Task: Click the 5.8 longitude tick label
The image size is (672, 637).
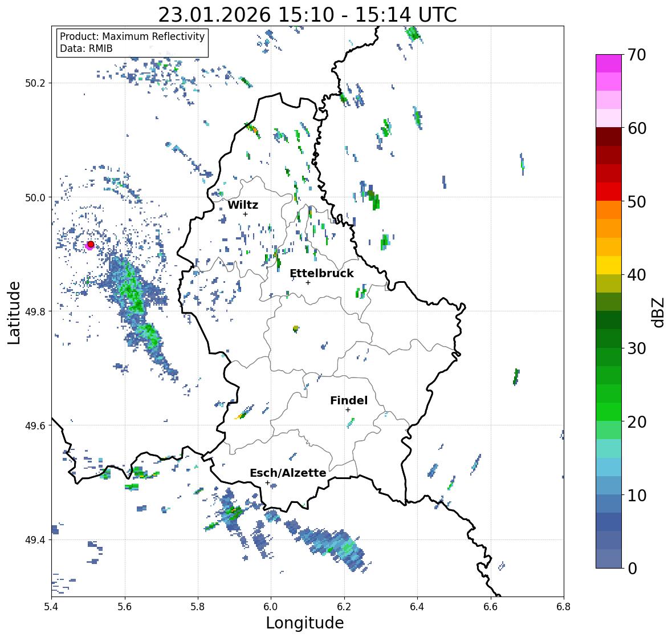Action: [198, 607]
